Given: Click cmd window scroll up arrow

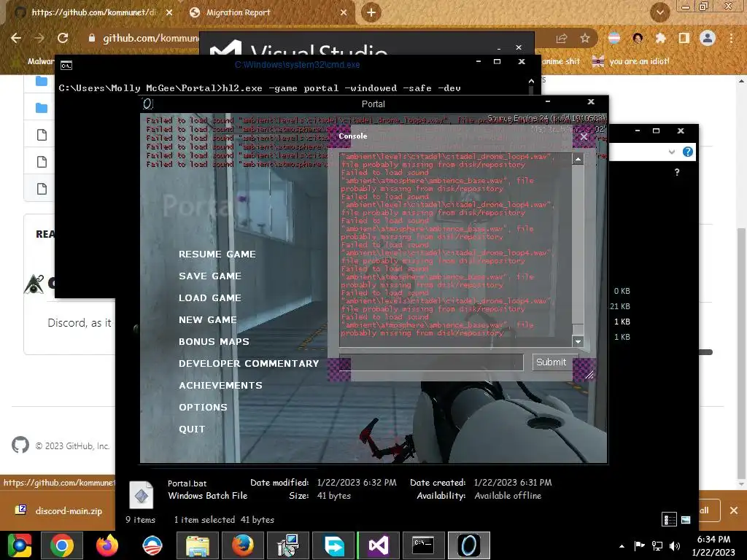Looking at the screenshot, I should click(x=531, y=82).
